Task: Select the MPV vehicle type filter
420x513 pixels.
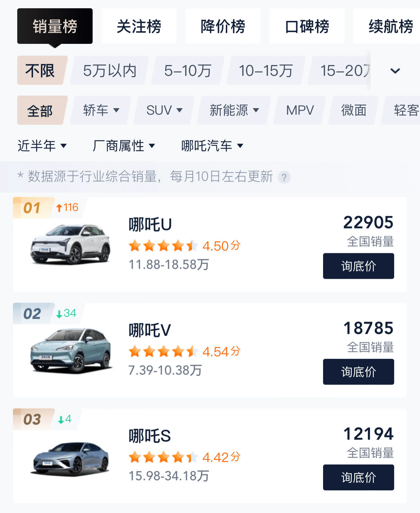Action: [300, 110]
